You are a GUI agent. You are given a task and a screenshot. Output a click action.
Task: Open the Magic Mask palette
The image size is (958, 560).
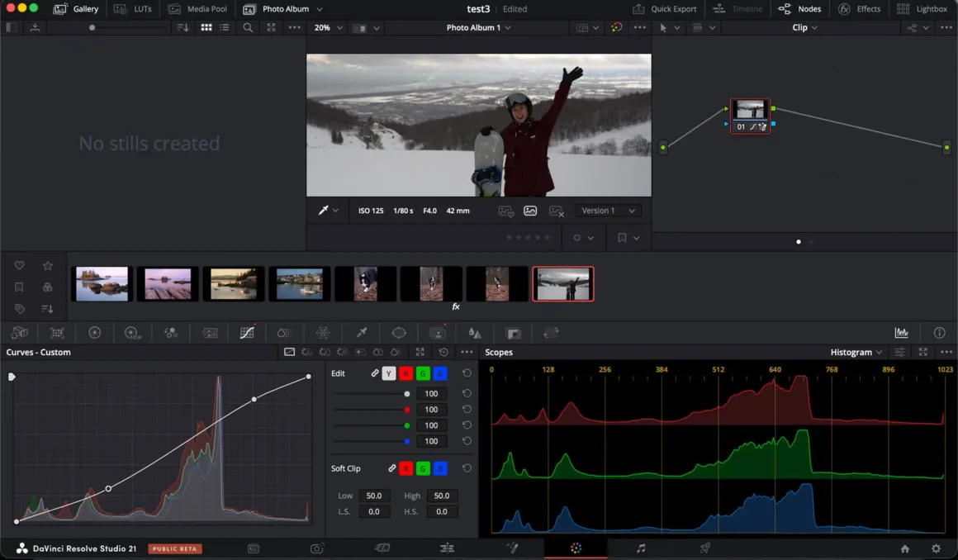[x=437, y=332]
